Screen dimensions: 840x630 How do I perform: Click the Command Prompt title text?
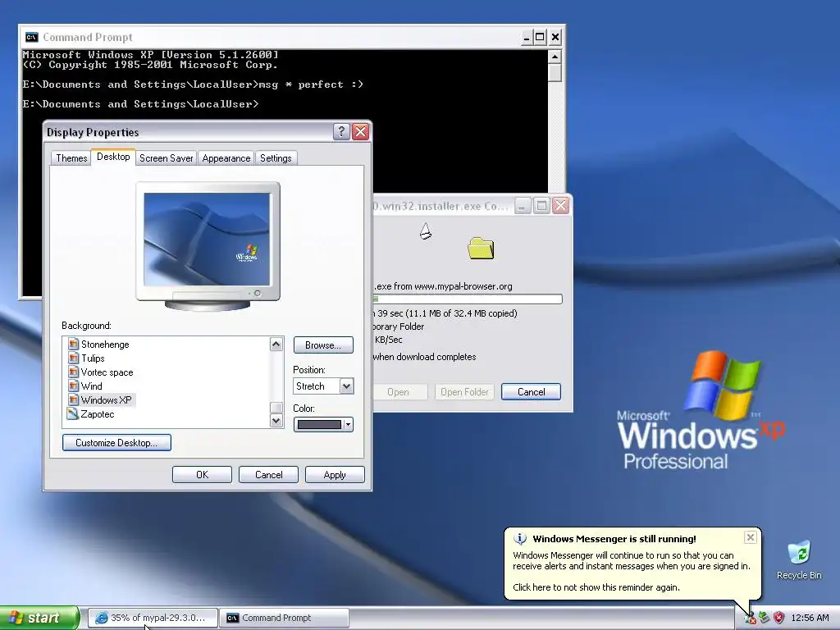tap(87, 38)
